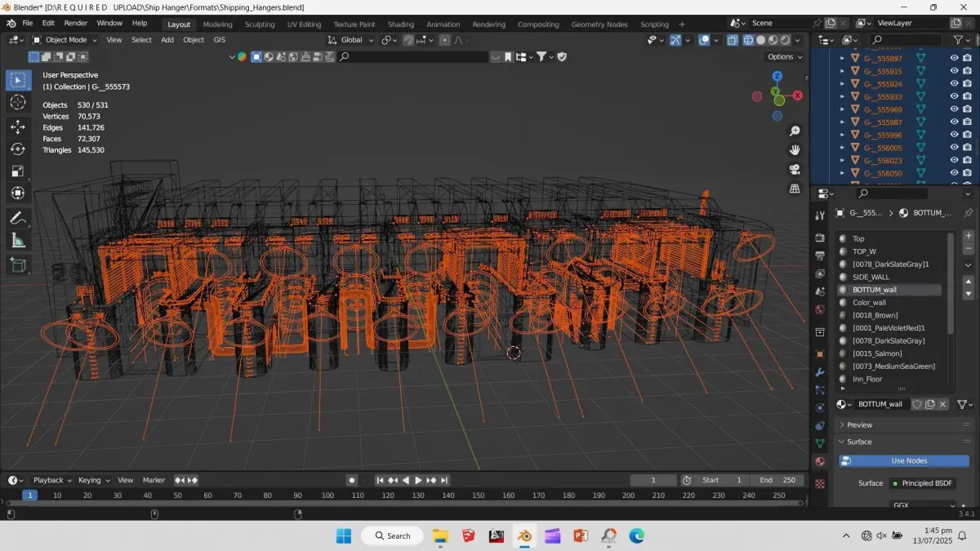Click the play animation button
The height and width of the screenshot is (551, 980).
click(418, 480)
